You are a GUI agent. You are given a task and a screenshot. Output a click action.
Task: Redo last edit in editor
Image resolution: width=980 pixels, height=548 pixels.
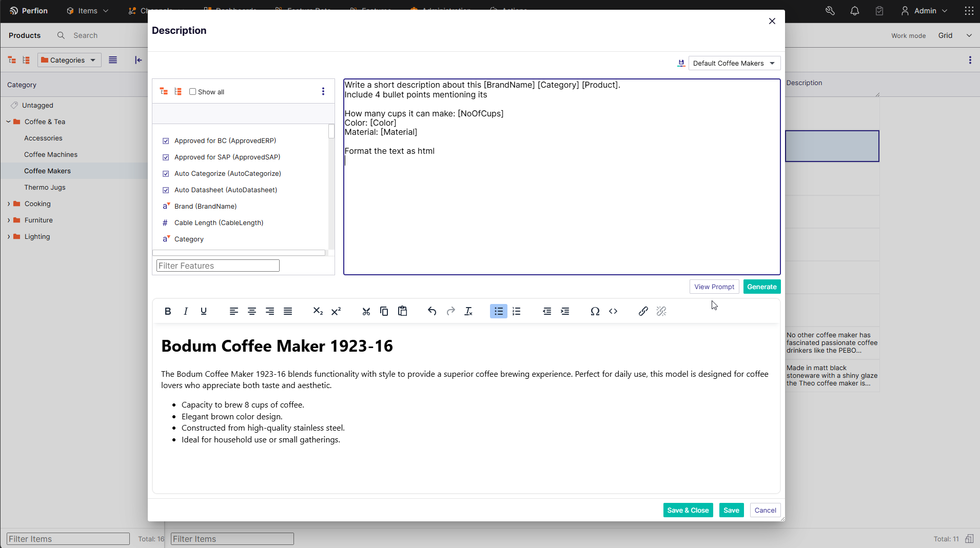tap(450, 311)
